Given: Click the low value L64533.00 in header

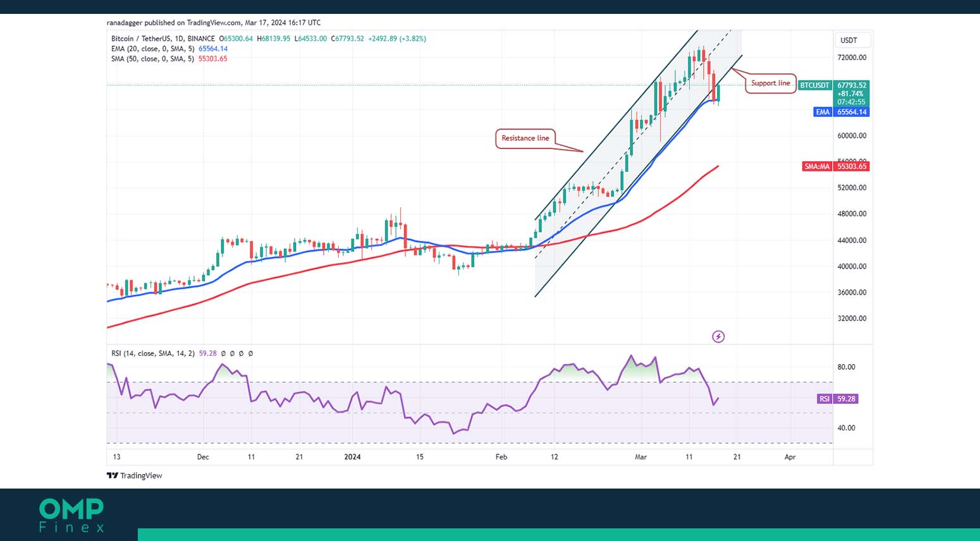Looking at the screenshot, I should (310, 39).
